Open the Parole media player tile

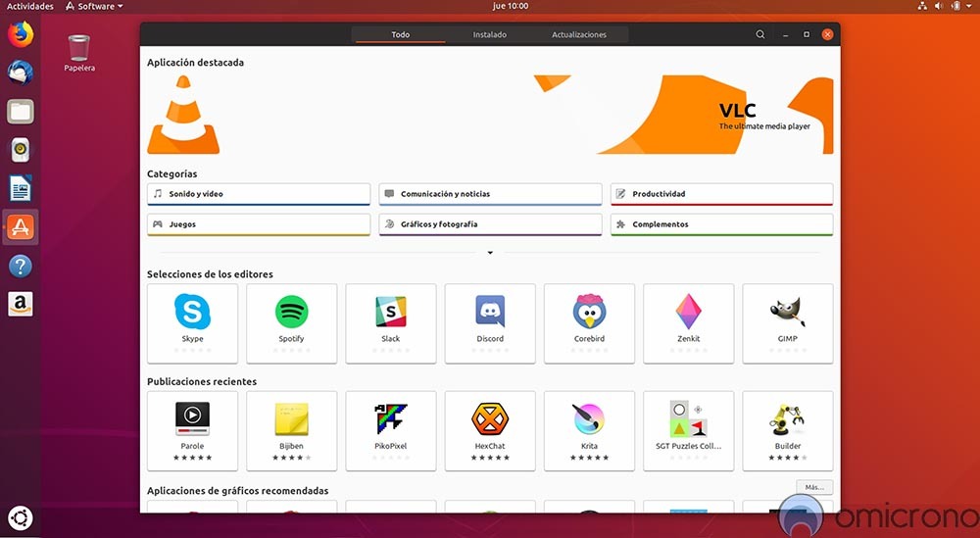(x=192, y=431)
